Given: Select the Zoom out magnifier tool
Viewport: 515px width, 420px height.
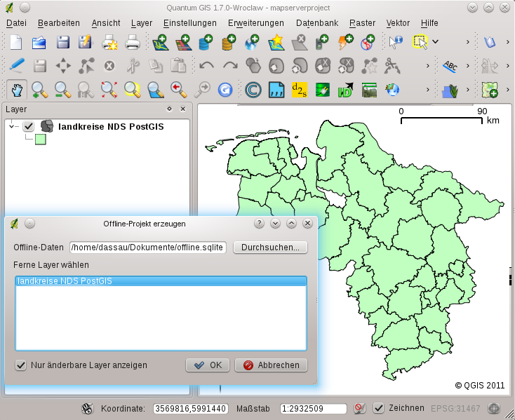Looking at the screenshot, I should pyautogui.click(x=62, y=90).
